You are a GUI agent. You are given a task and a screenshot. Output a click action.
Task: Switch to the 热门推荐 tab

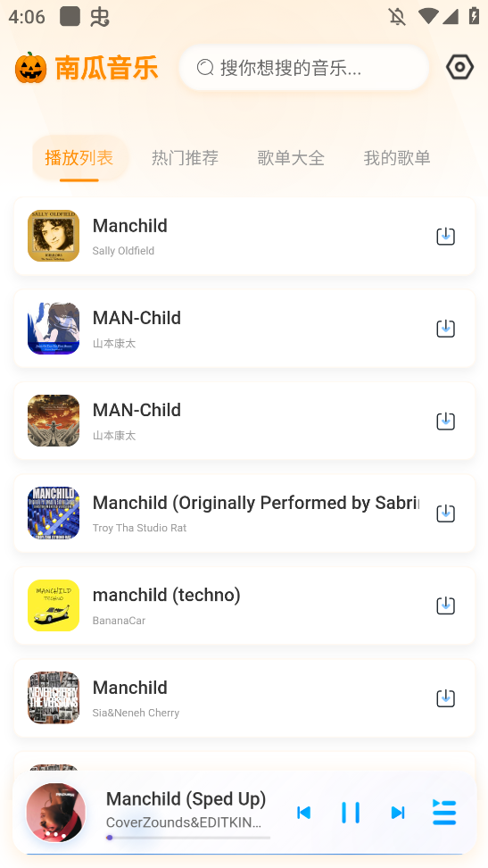pos(185,158)
